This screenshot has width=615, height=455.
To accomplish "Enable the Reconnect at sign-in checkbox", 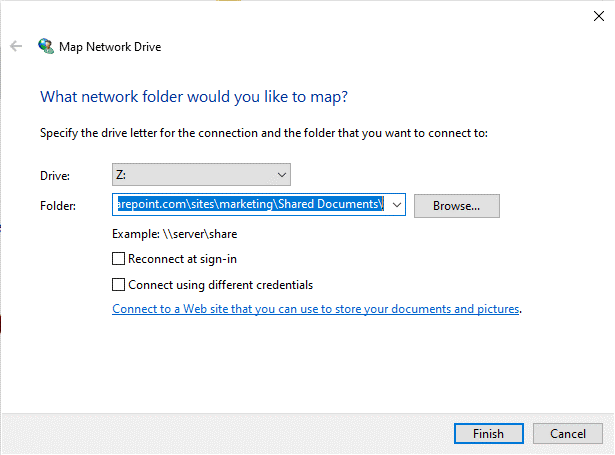I will tap(120, 259).
